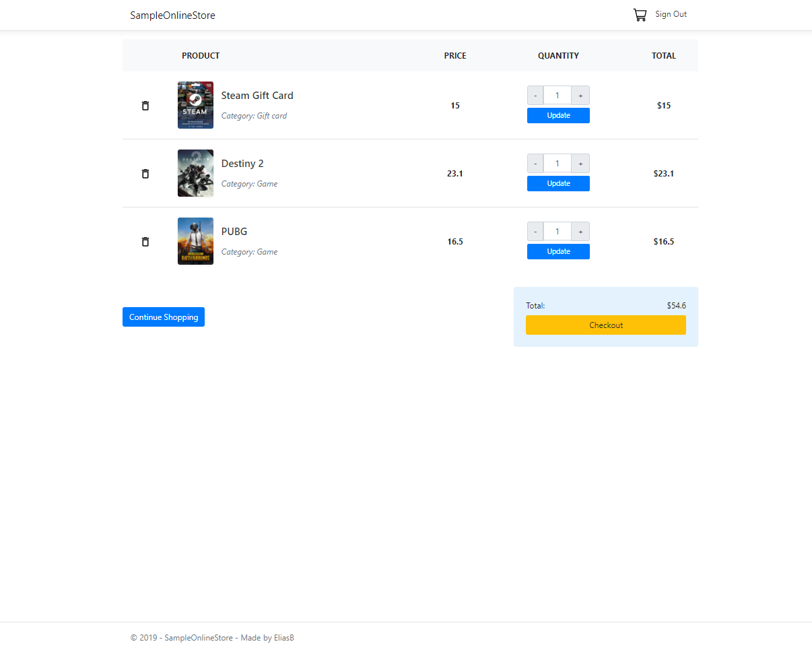Viewport: 812px width, 652px height.
Task: Increase Steam Gift Card quantity with plus
Action: tap(580, 96)
